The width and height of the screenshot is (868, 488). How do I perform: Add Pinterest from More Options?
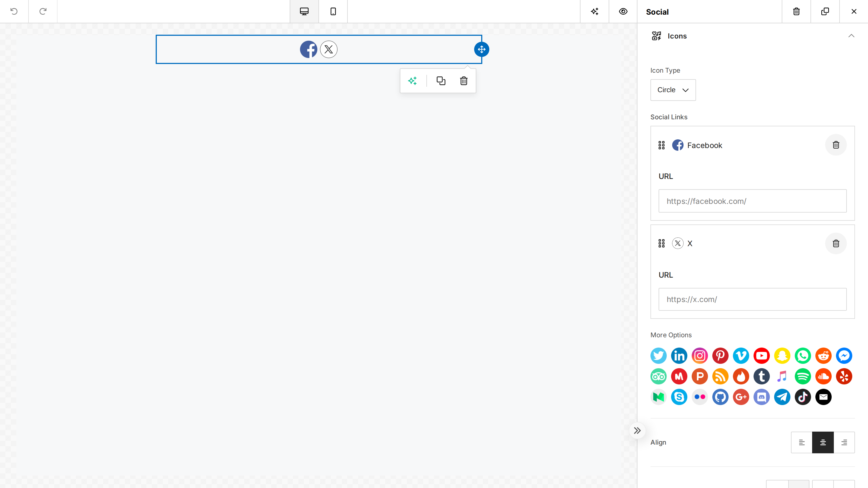point(720,356)
